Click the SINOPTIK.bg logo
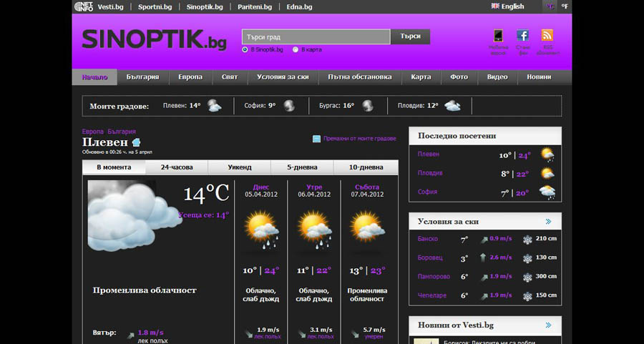Screen dimensions: 644x344 point(155,39)
